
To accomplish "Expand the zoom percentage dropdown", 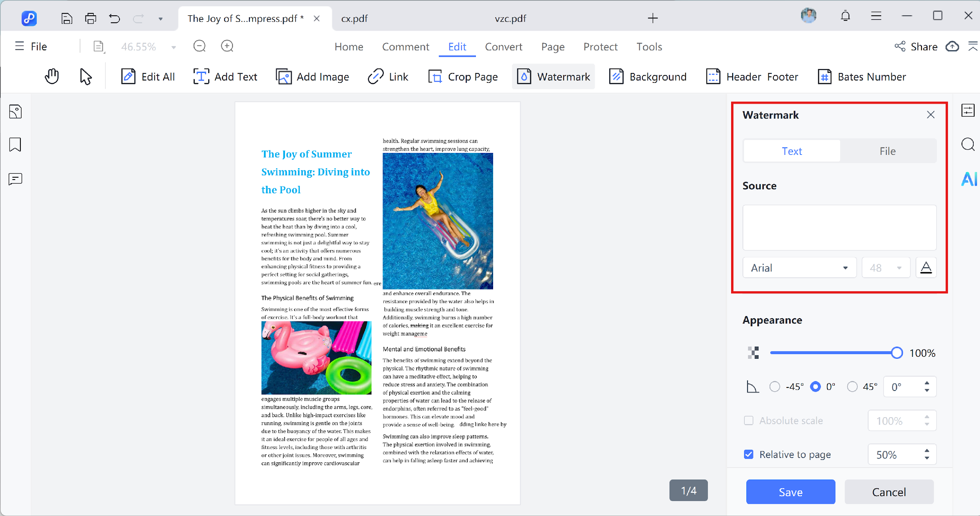I will (174, 47).
